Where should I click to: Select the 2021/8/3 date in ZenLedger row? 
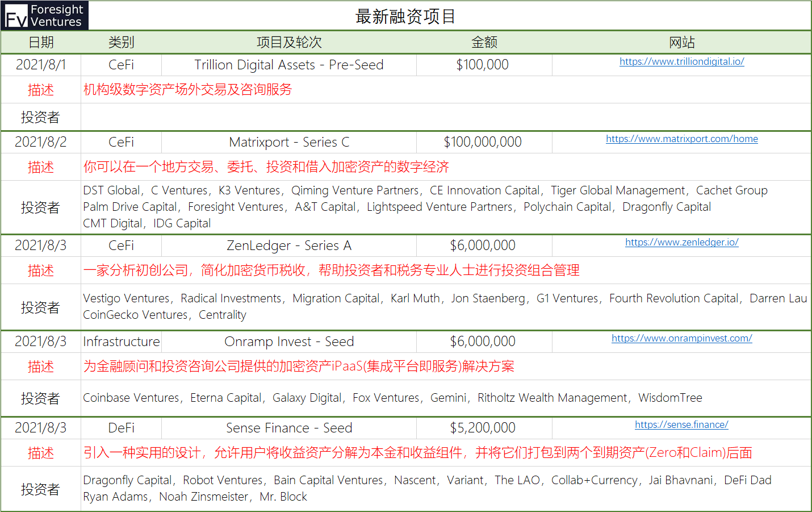pyautogui.click(x=41, y=245)
